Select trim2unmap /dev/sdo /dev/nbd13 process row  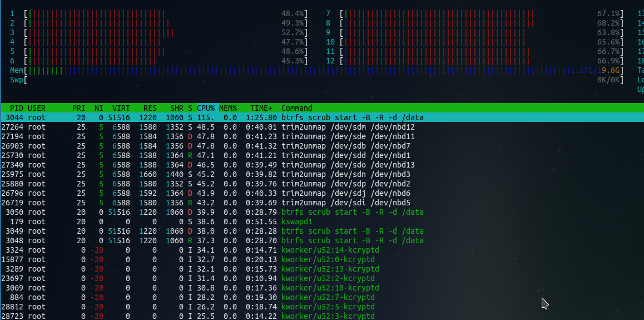[322, 165]
